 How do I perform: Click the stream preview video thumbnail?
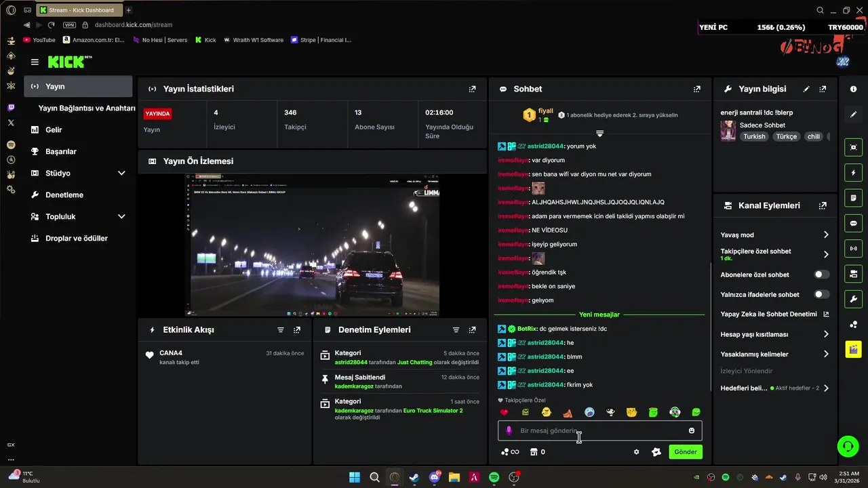[x=313, y=245]
